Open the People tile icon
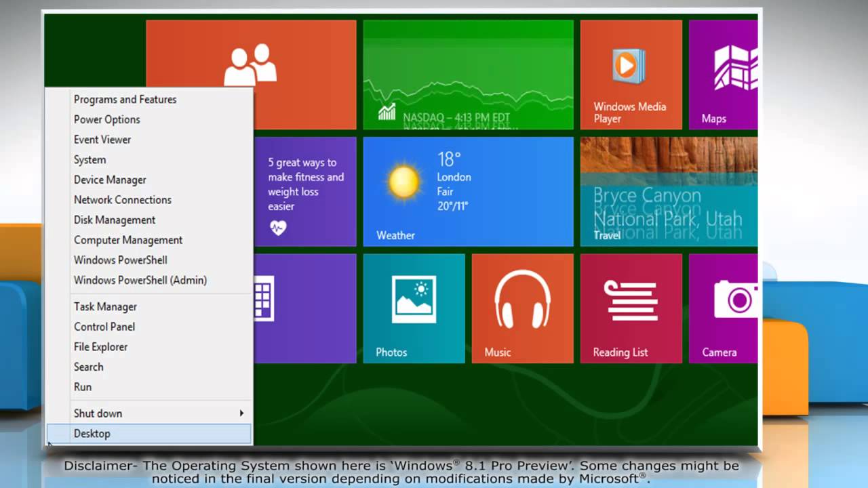This screenshot has width=868, height=488. [x=250, y=65]
